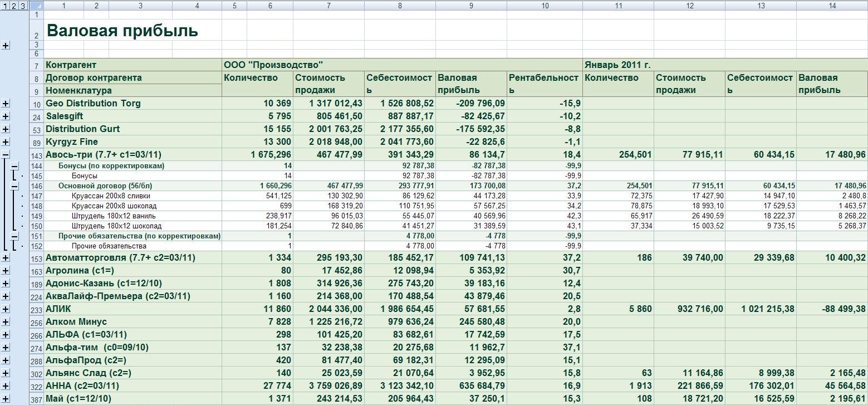Collapse the Бонусы (по корректировкам) subgroup
The image size is (868, 405).
click(14, 166)
